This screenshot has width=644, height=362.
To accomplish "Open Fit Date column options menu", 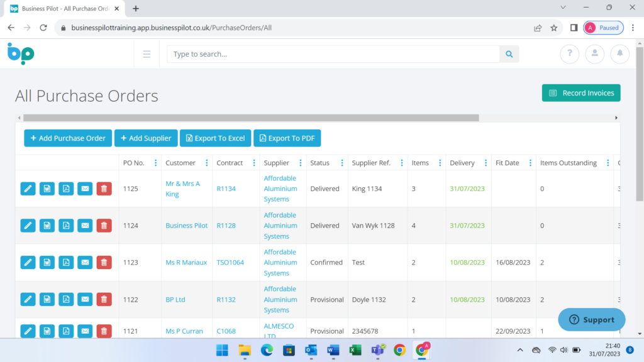I will pos(530,163).
